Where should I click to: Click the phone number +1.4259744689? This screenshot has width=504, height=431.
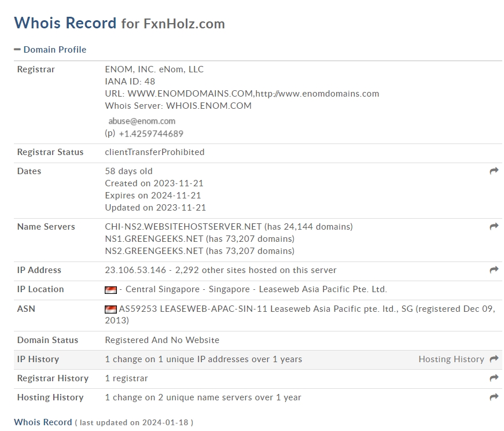[x=151, y=134]
